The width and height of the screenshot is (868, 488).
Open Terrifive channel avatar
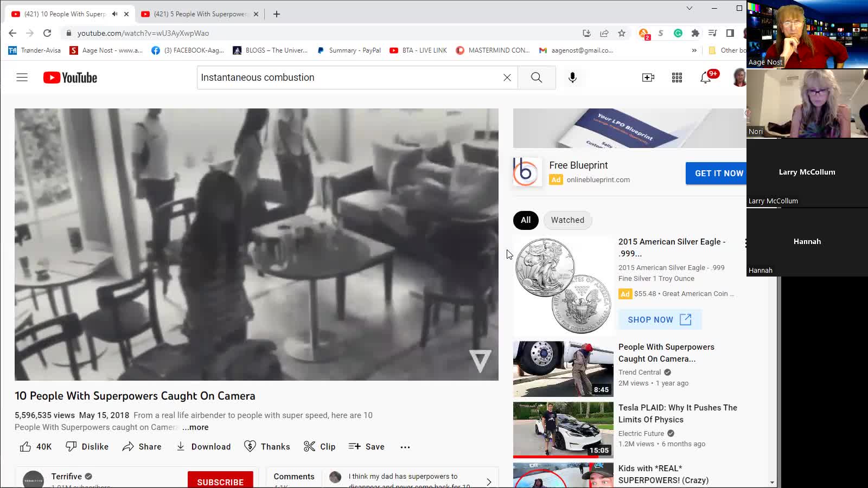click(33, 480)
